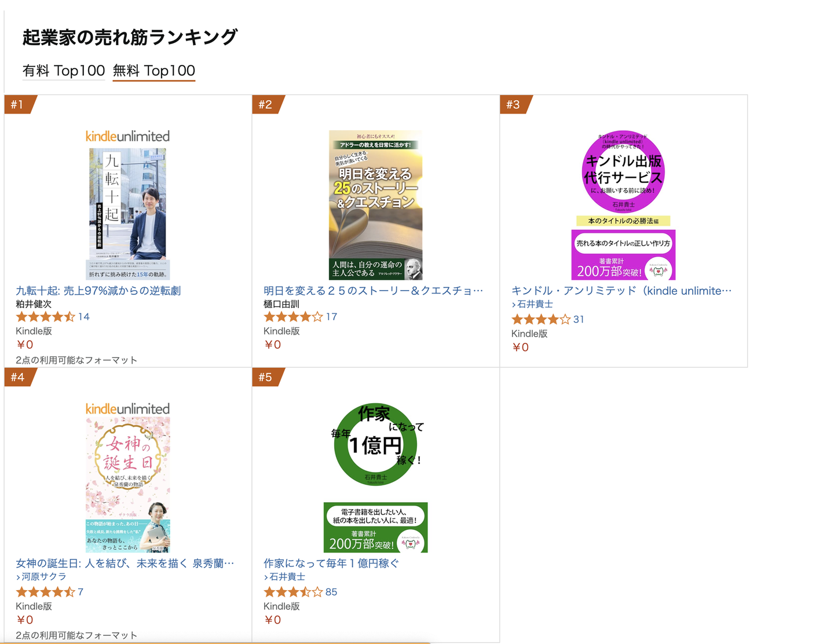The width and height of the screenshot is (834, 644).
Task: Open author 石井貴士 link under rank #3
Action: pos(535,304)
